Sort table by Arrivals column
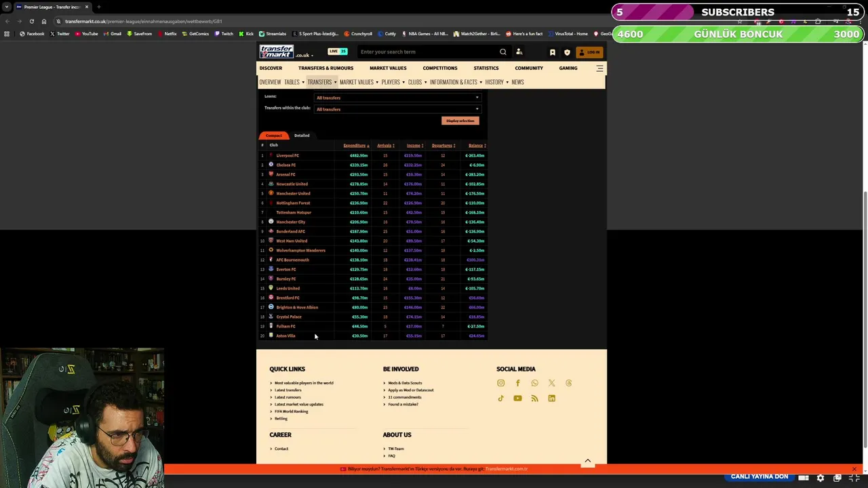This screenshot has width=868, height=488. tap(385, 146)
